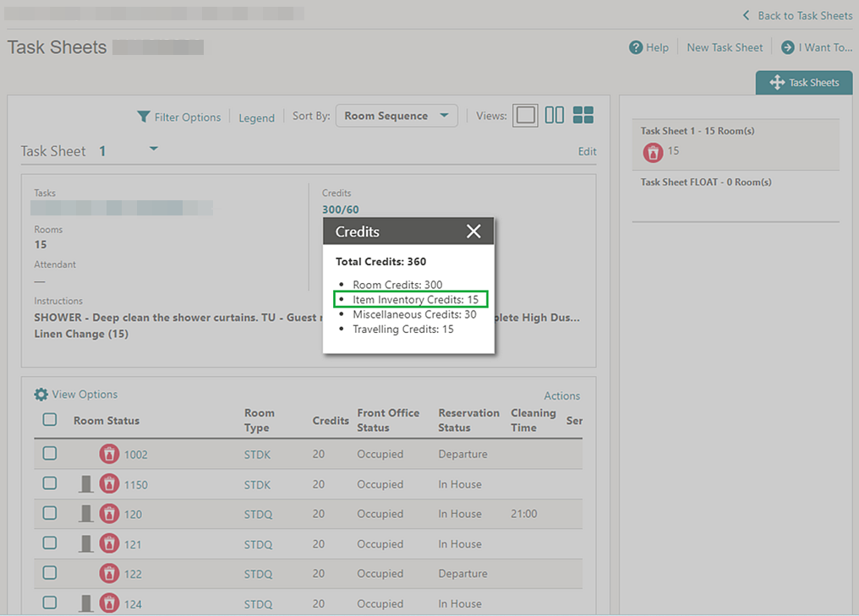
Task: Click the dirty status icon for room 120
Action: 109,514
